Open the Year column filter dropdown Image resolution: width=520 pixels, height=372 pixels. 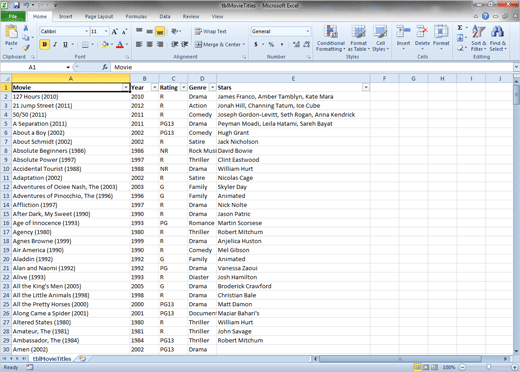tap(155, 87)
